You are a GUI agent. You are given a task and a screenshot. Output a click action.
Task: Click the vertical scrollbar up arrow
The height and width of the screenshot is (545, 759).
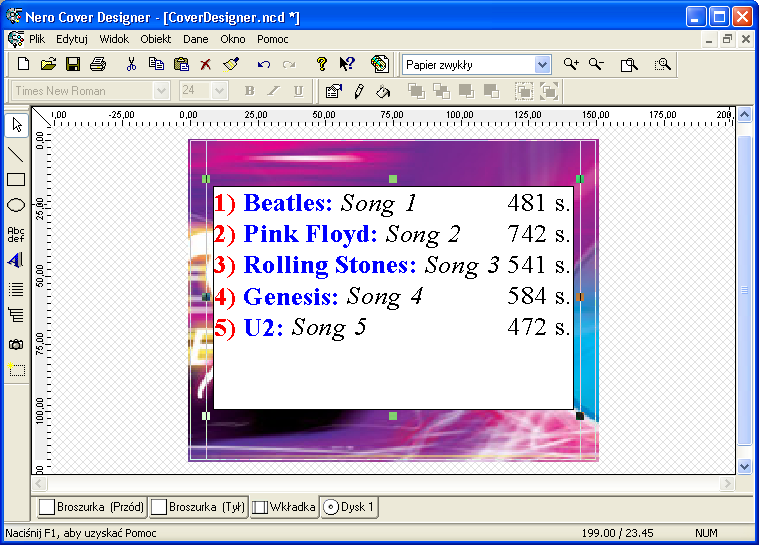[744, 115]
